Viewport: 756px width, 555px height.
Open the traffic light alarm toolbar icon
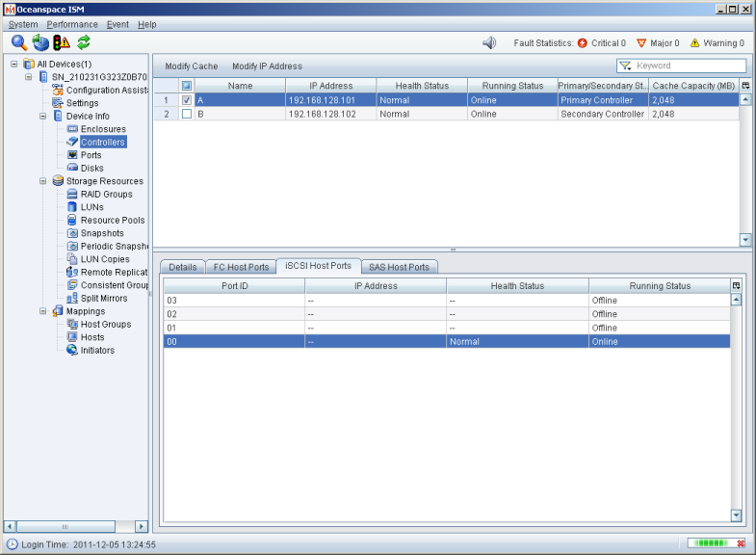tap(62, 43)
